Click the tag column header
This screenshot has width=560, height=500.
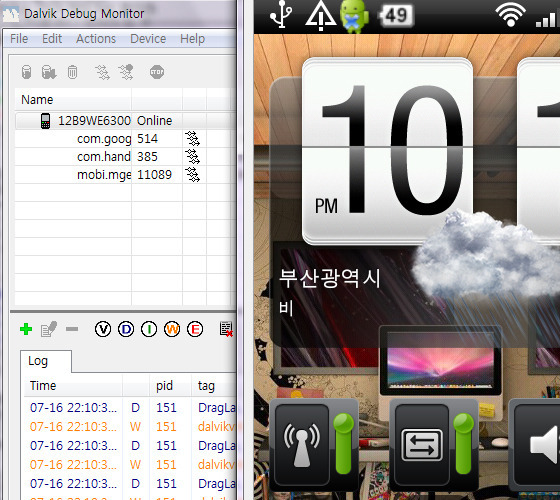[x=214, y=386]
